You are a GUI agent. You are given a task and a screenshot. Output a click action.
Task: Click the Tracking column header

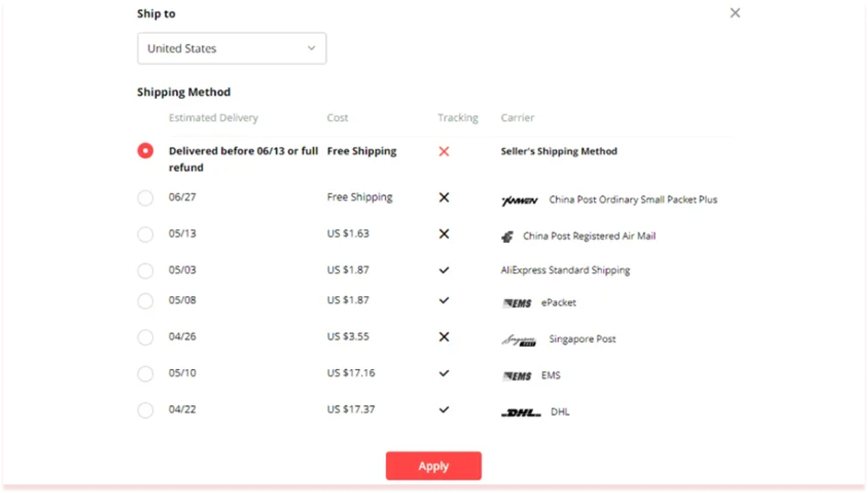[457, 118]
